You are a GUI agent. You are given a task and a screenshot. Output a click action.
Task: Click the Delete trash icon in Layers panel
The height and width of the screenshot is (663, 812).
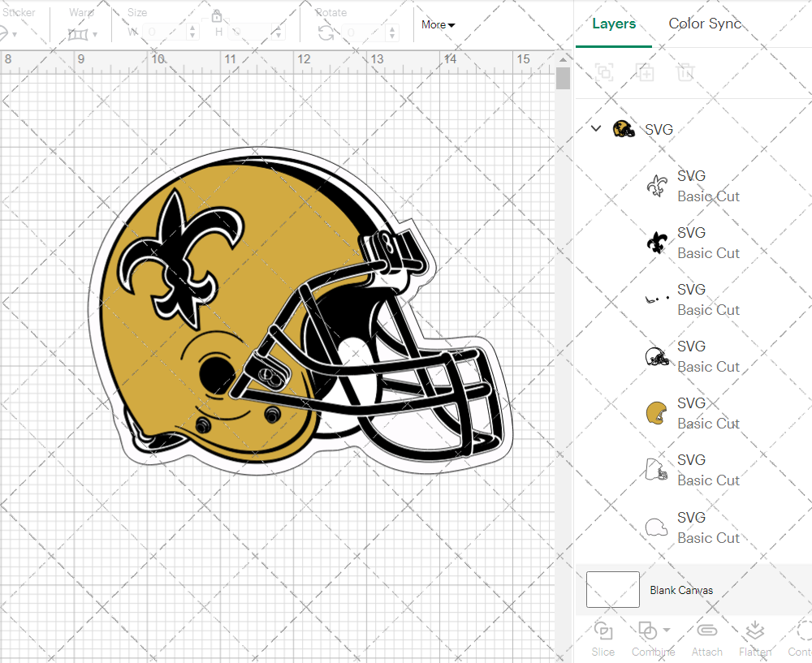click(x=686, y=72)
